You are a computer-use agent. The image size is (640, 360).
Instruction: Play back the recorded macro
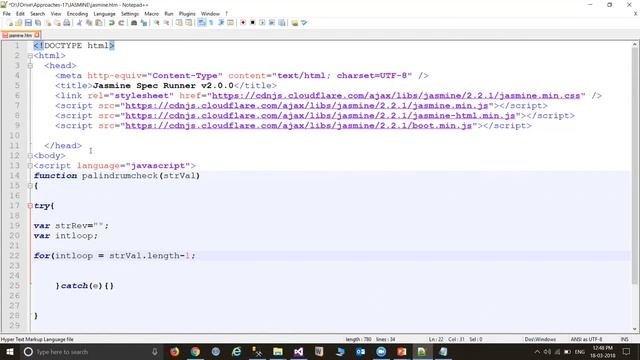[262, 23]
